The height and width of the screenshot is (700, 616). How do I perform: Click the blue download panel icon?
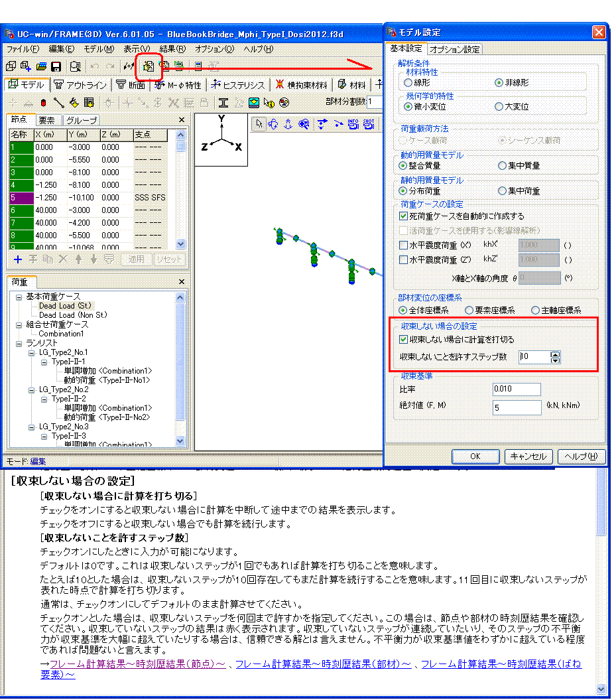[254, 103]
